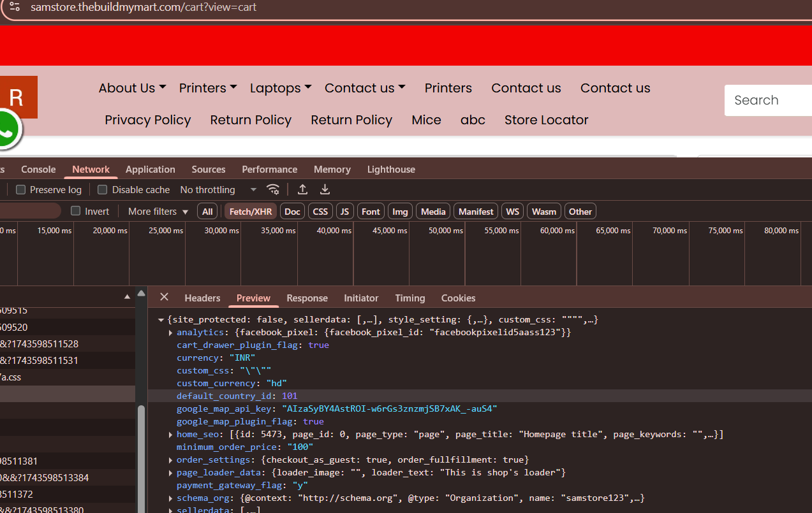The width and height of the screenshot is (812, 513).
Task: Filter requests by JS
Action: click(345, 212)
